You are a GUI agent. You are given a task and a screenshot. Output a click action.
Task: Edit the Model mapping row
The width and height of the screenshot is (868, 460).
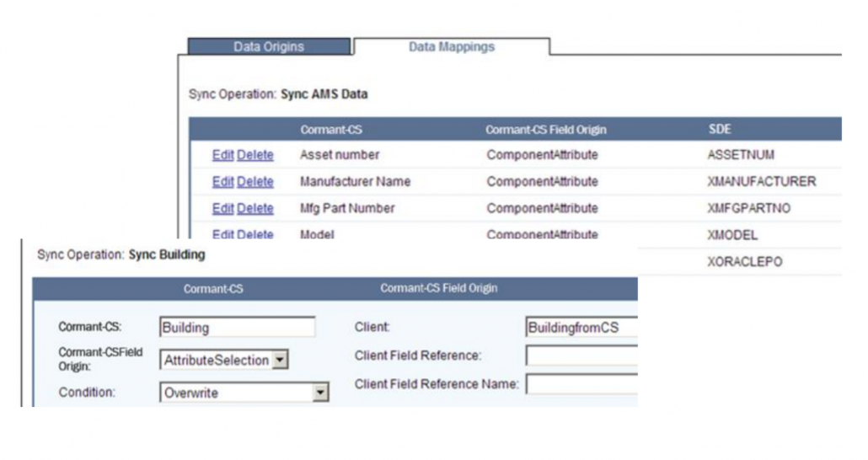(222, 235)
